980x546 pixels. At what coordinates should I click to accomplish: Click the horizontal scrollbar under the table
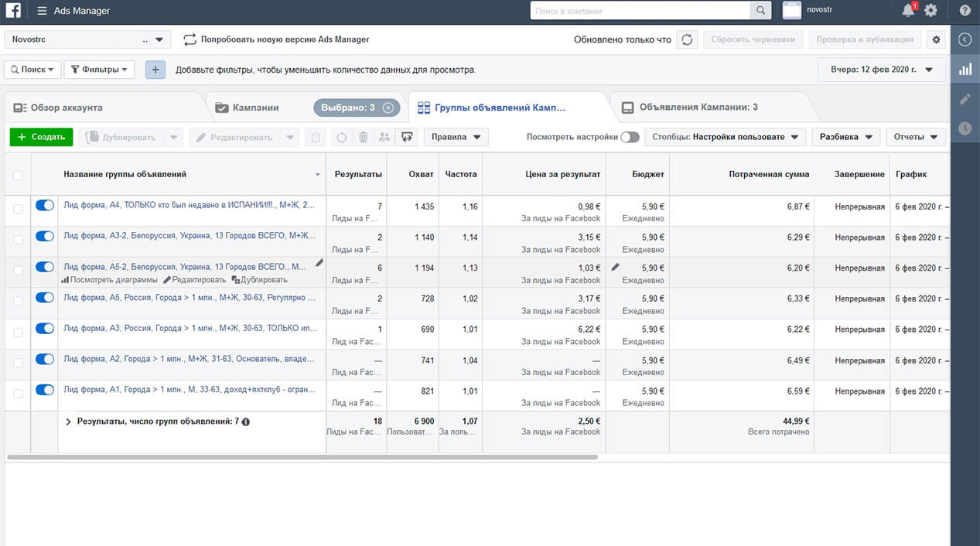coord(302,457)
